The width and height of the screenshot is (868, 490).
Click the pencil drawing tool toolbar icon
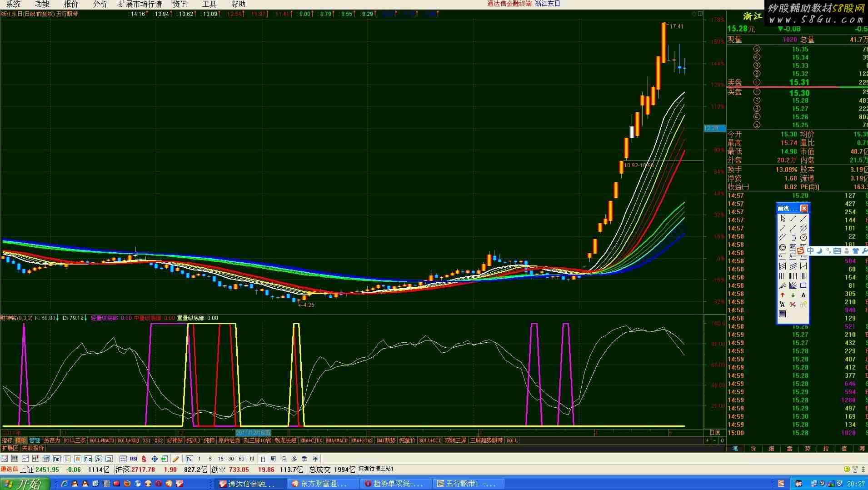[x=175, y=459]
